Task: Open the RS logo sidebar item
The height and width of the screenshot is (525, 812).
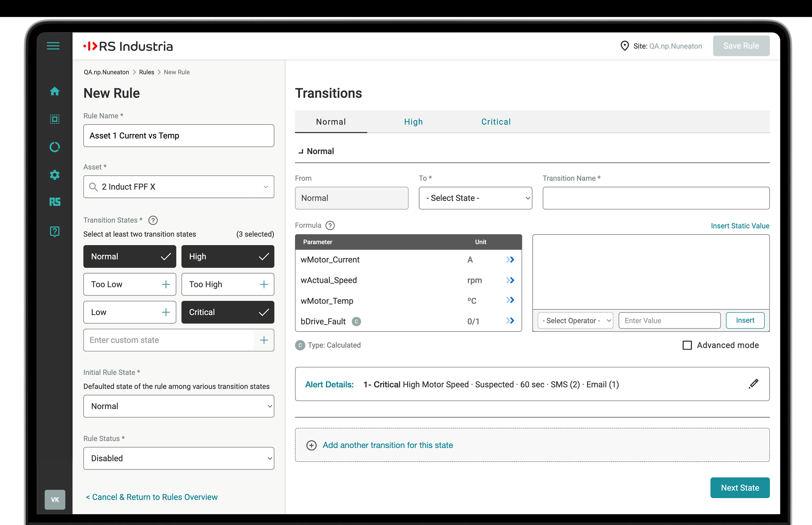Action: (x=55, y=202)
